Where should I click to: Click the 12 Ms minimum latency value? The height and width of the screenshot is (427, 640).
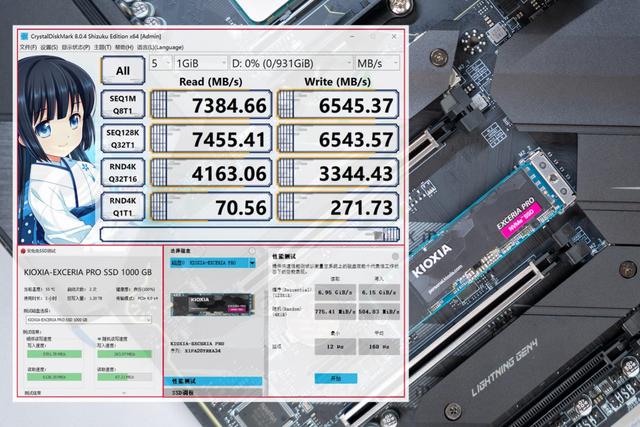(335, 347)
